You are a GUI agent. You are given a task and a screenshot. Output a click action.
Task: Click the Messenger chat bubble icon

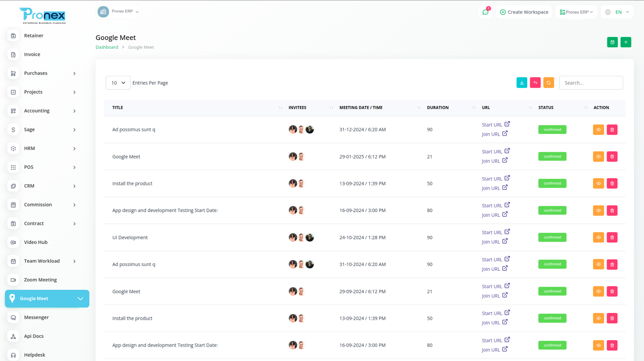(13, 317)
